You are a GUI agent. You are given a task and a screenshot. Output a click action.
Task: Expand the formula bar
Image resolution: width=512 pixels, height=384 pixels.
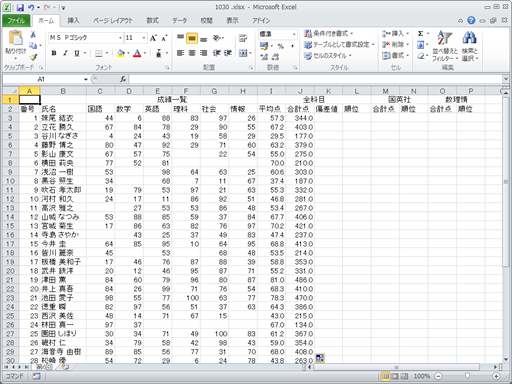tap(506, 79)
